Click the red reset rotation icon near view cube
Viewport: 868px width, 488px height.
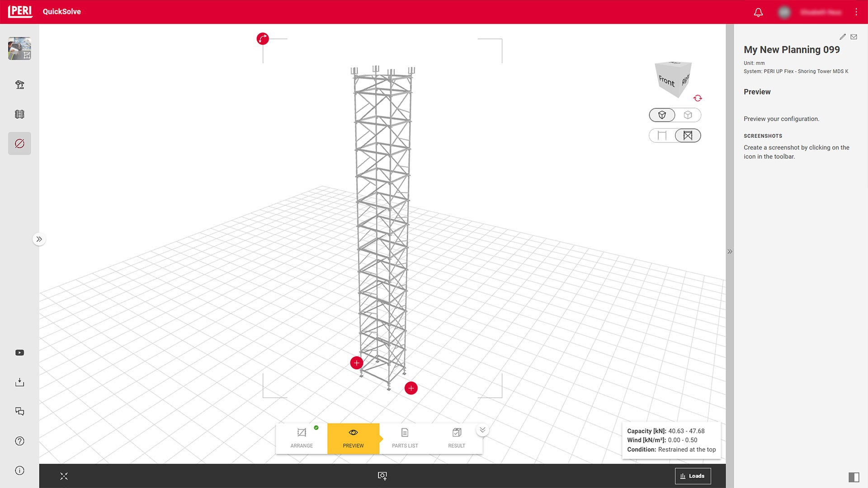(x=698, y=98)
